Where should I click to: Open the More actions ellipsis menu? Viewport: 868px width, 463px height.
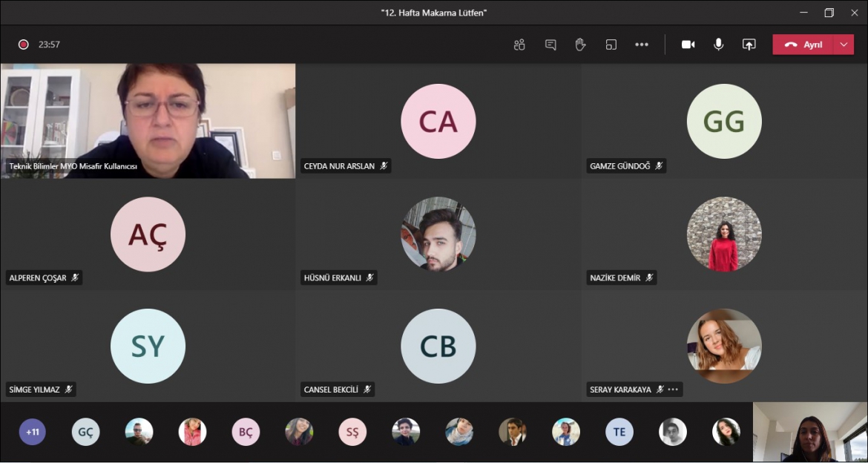[x=642, y=45]
